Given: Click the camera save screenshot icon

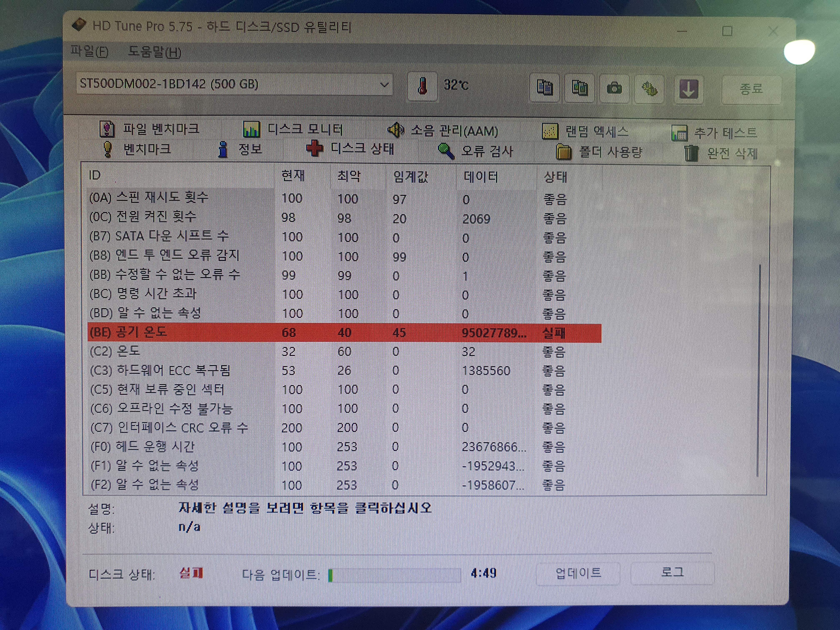Looking at the screenshot, I should point(614,89).
